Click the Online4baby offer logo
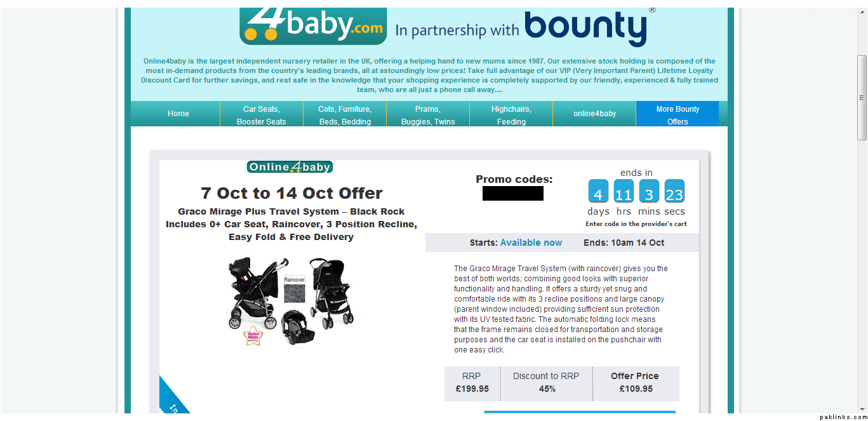 [x=290, y=167]
